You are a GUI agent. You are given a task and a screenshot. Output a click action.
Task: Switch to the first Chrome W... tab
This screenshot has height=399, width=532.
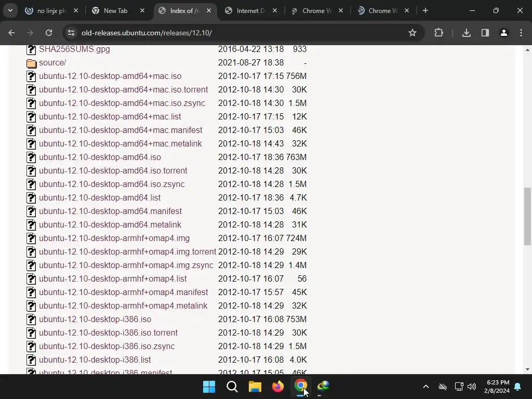tap(316, 11)
